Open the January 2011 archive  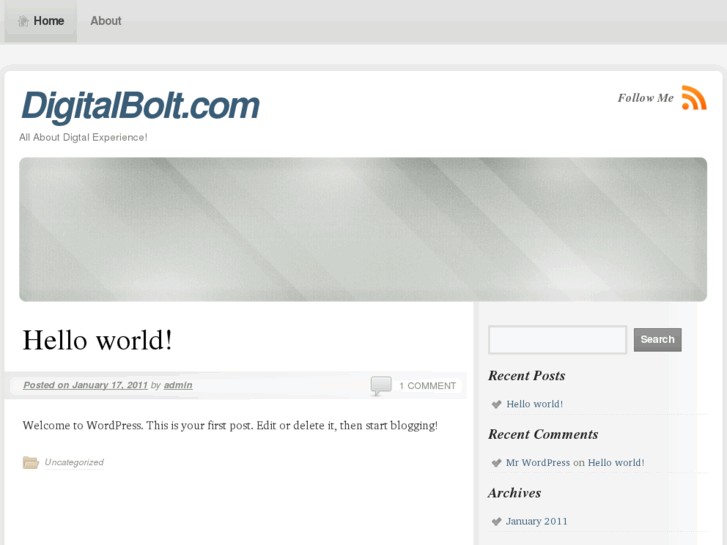pyautogui.click(x=536, y=521)
